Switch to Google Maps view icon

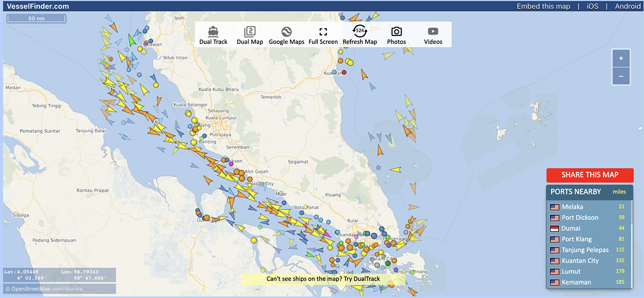pyautogui.click(x=286, y=32)
